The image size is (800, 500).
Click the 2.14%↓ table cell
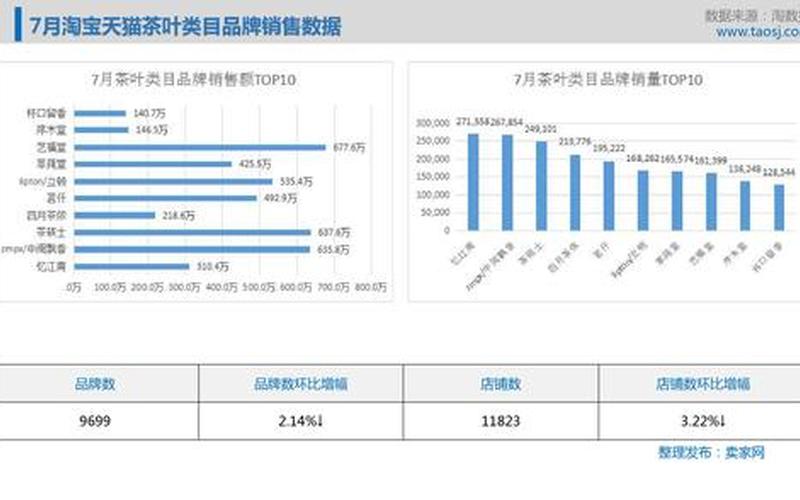click(301, 421)
